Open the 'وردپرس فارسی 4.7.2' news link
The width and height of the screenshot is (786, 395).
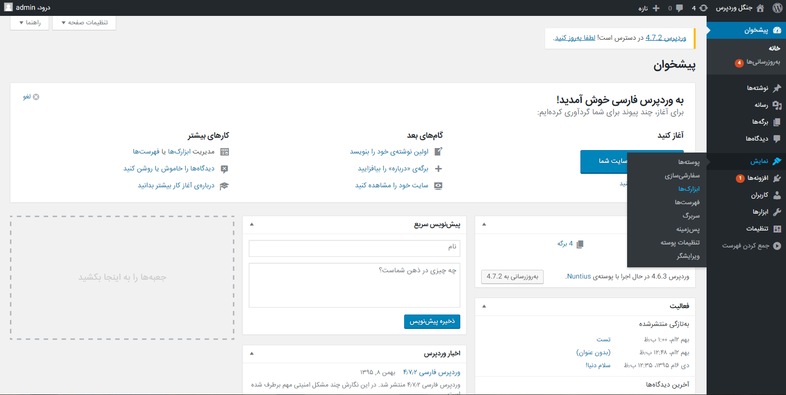(x=432, y=373)
